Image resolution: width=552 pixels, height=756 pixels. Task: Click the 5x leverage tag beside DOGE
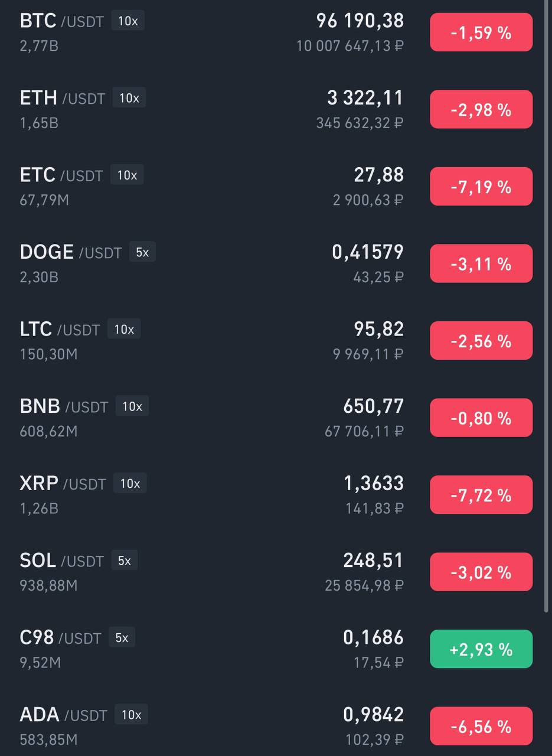pos(142,252)
